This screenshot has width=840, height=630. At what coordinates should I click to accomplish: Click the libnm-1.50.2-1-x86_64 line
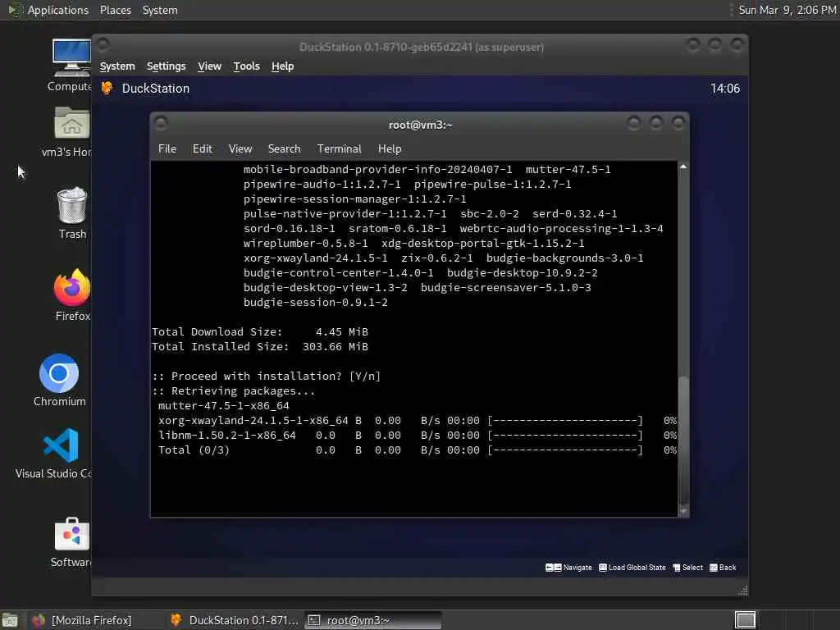coord(417,435)
